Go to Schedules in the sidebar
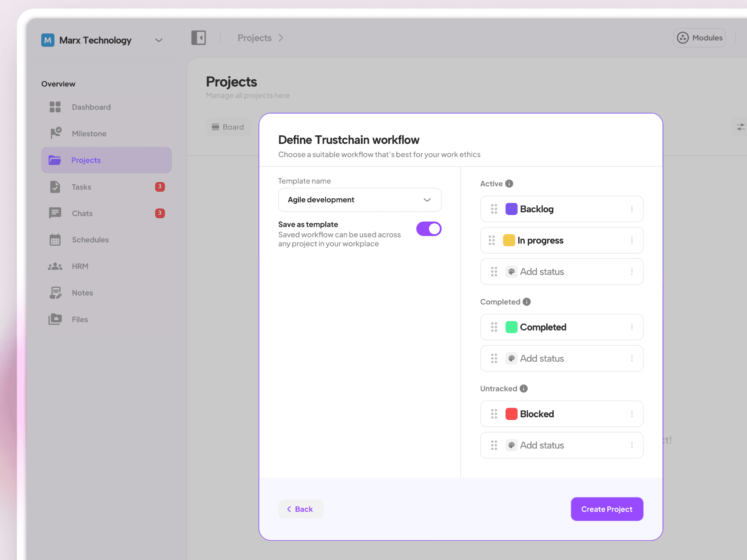747x560 pixels. [x=90, y=240]
